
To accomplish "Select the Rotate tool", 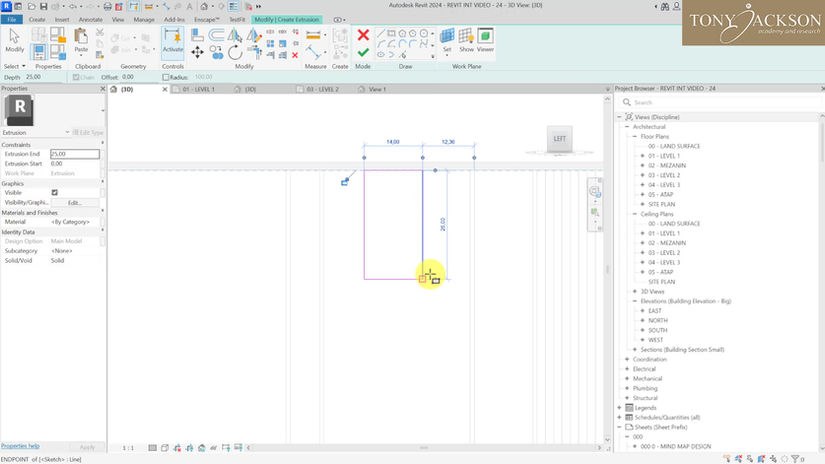I will pyautogui.click(x=235, y=52).
